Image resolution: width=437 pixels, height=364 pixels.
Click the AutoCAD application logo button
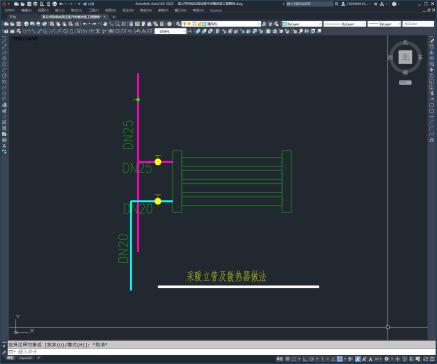5,4
